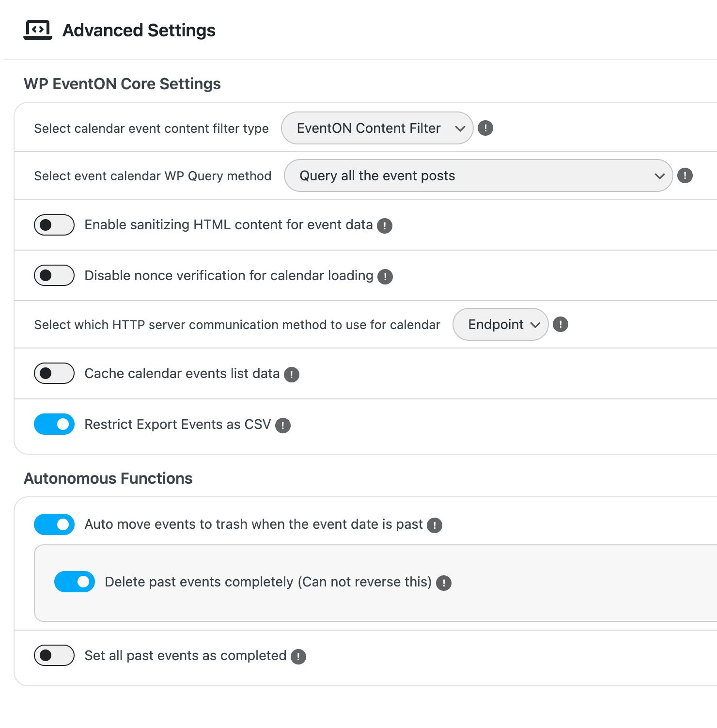
Task: Click info icon next to Restrict Export CSV
Action: (x=283, y=426)
